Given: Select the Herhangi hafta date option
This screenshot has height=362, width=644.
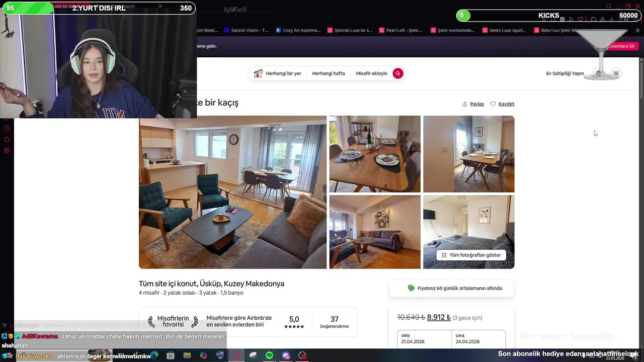Looking at the screenshot, I should coord(329,73).
